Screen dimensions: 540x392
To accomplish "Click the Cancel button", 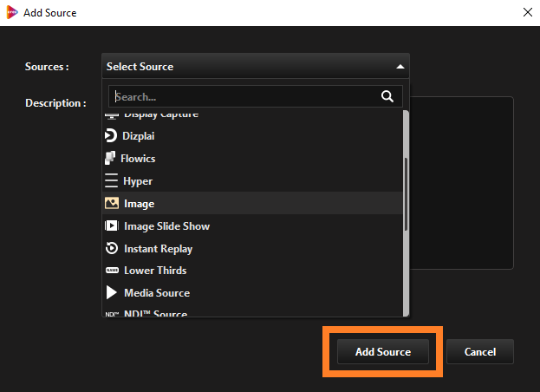I will click(479, 352).
